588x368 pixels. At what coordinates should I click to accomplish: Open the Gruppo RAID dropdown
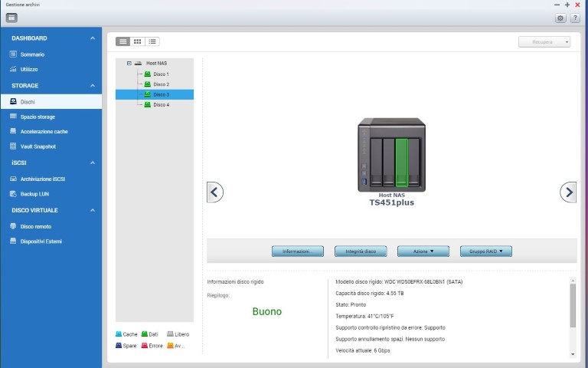point(485,251)
